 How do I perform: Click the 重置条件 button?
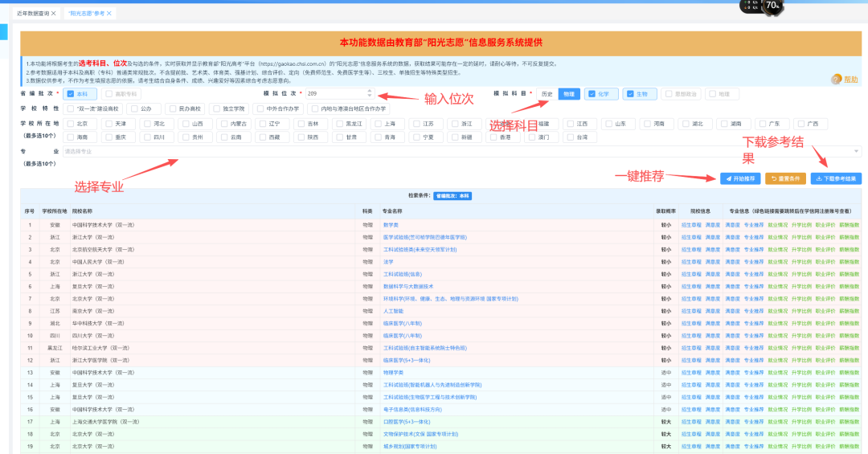(x=785, y=178)
